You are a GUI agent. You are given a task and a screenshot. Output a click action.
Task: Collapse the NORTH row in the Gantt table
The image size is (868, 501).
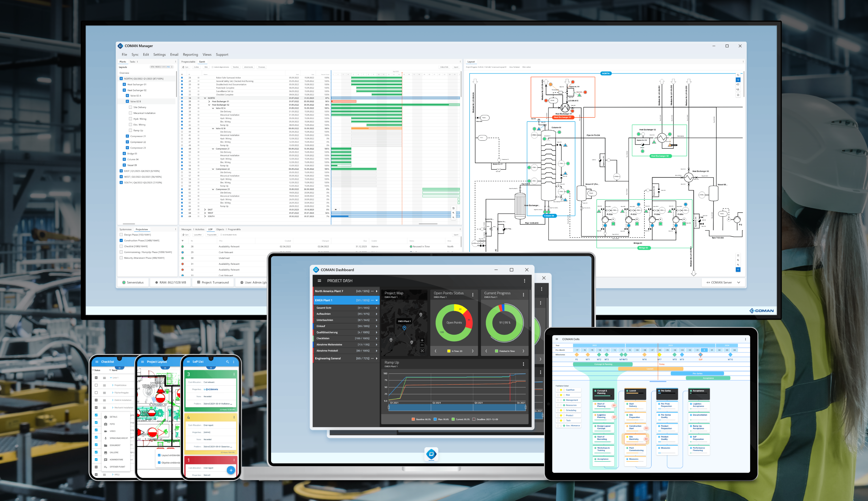205,98
